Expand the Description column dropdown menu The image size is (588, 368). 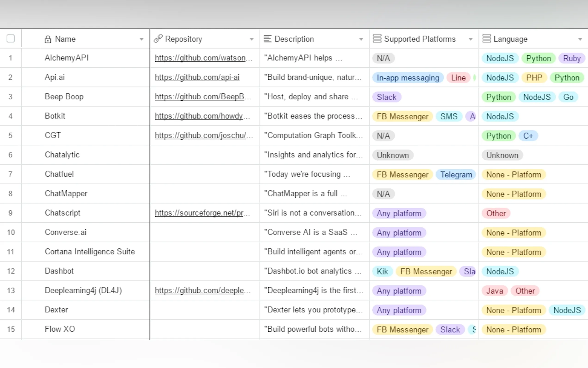[361, 39]
